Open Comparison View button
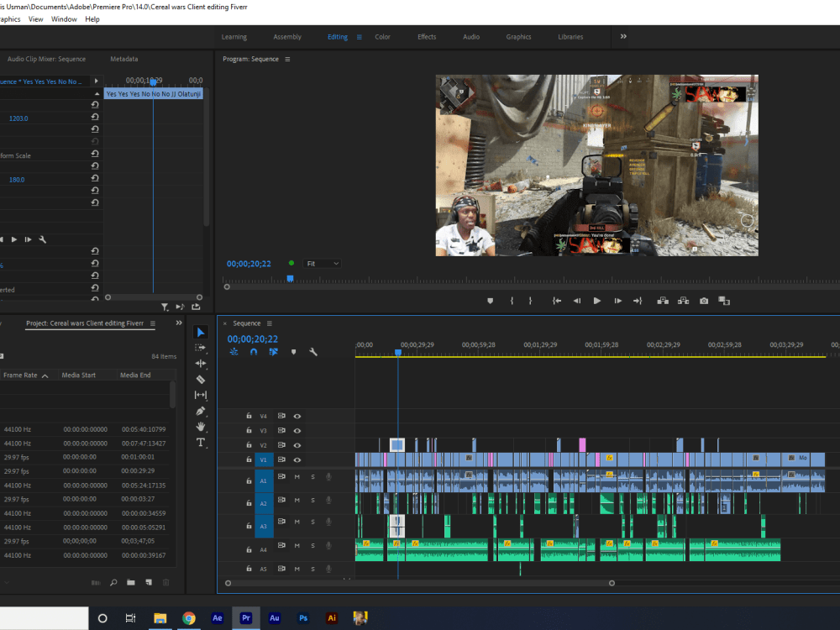 click(x=724, y=301)
